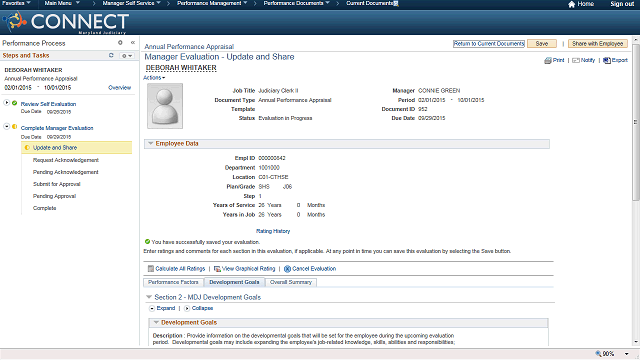This screenshot has width=640, height=360.
Task: Switch to the Overall Summary tab
Action: pyautogui.click(x=291, y=282)
